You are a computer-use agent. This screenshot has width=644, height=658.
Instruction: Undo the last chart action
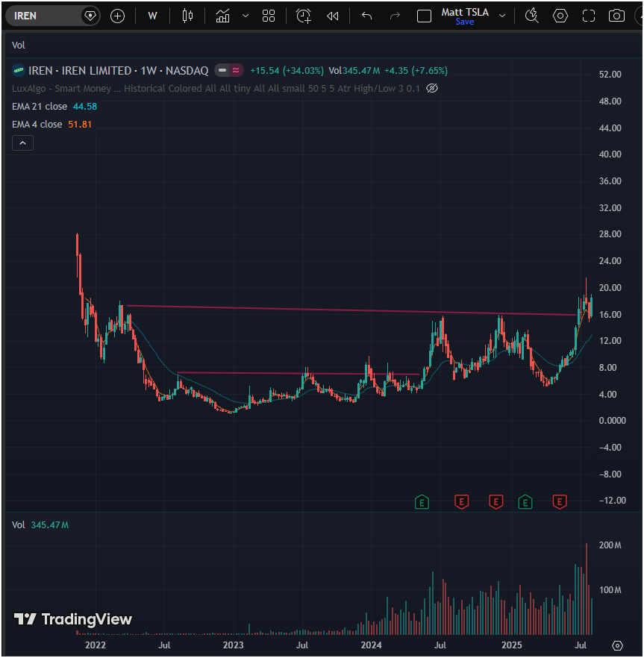pos(367,16)
